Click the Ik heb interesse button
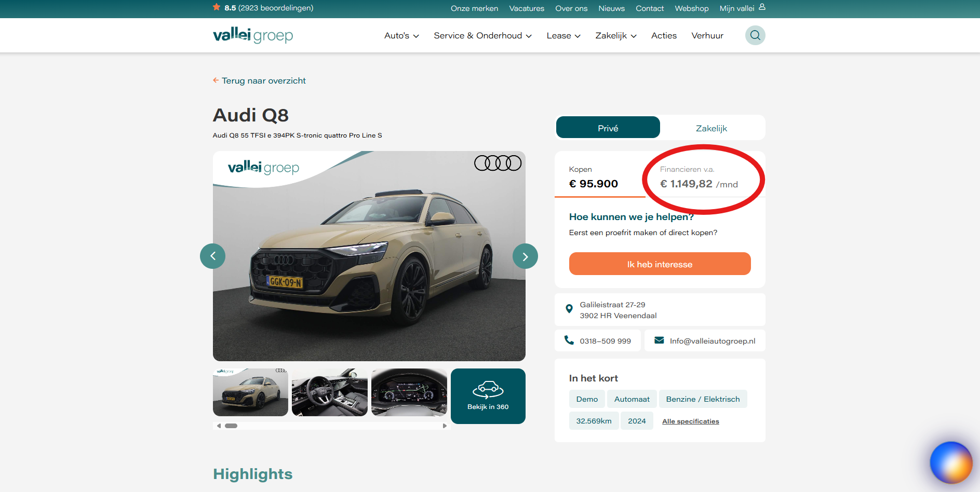This screenshot has height=492, width=980. tap(660, 264)
